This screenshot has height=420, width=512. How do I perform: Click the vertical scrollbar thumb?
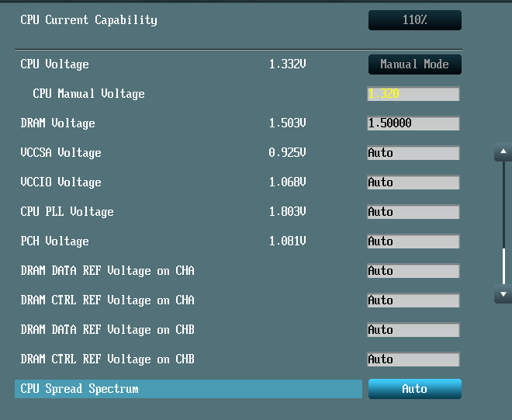503,266
